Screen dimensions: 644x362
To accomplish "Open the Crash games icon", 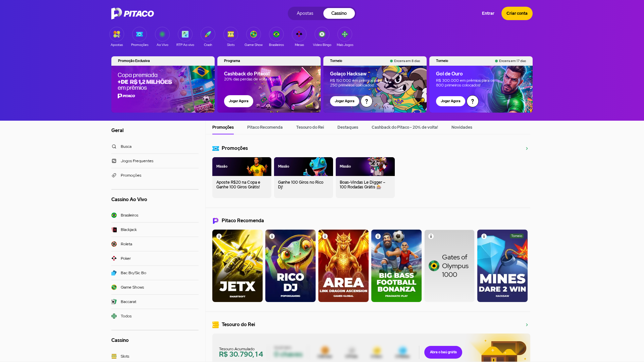I will tap(208, 34).
